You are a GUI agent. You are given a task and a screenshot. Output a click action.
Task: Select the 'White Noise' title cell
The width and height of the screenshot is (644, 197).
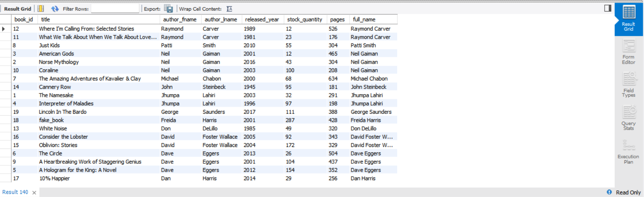click(99, 129)
